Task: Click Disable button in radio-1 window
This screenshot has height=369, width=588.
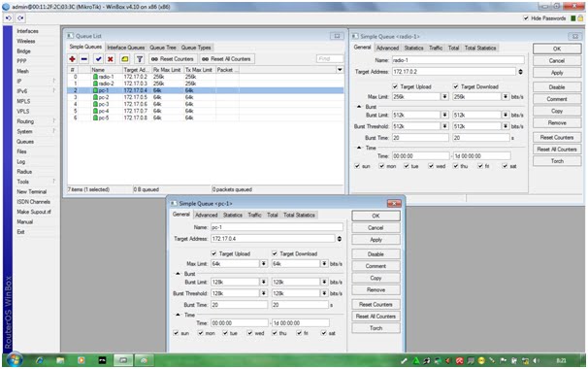Action: point(557,86)
